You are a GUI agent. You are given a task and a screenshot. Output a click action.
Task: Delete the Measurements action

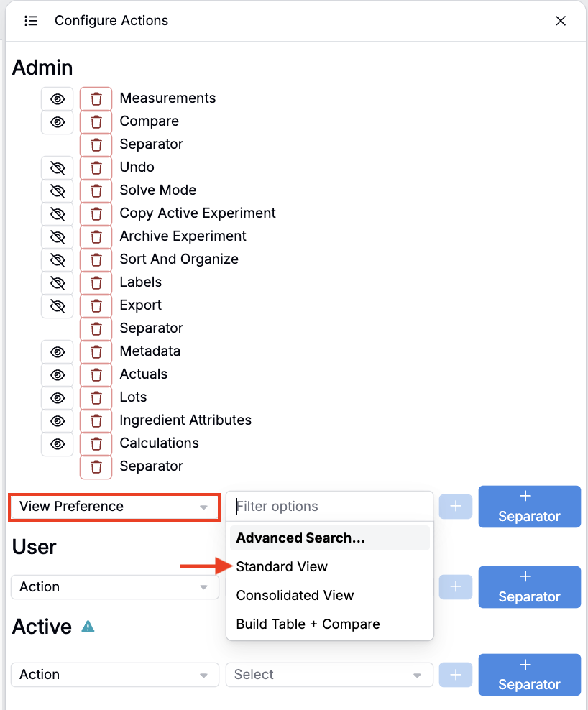tap(96, 98)
